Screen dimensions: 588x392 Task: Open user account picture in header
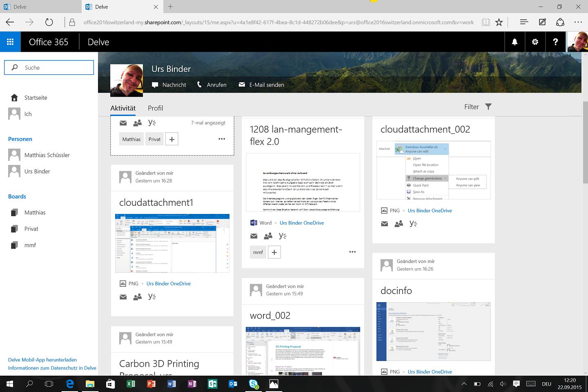(x=578, y=42)
